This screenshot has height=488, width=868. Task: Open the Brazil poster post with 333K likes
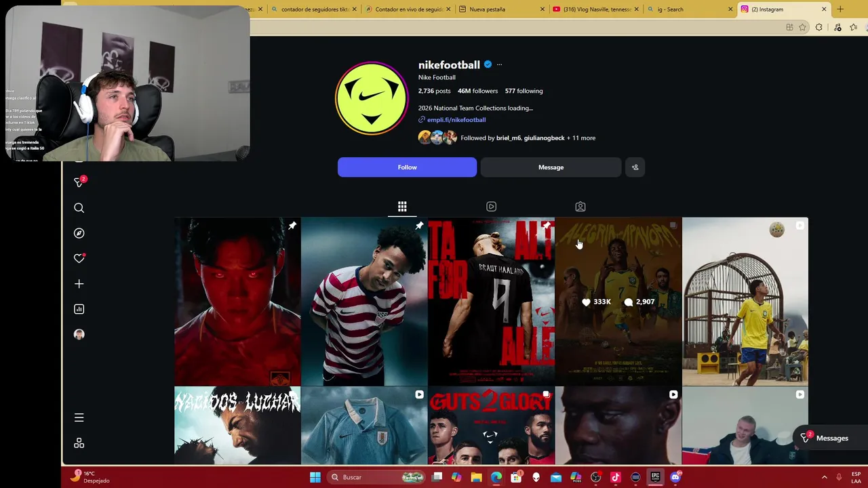[618, 302]
